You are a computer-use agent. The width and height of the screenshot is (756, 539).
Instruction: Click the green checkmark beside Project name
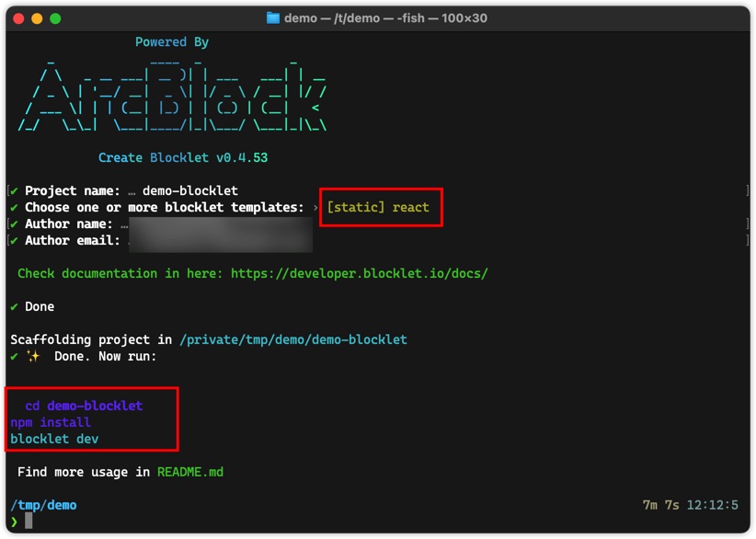[14, 190]
